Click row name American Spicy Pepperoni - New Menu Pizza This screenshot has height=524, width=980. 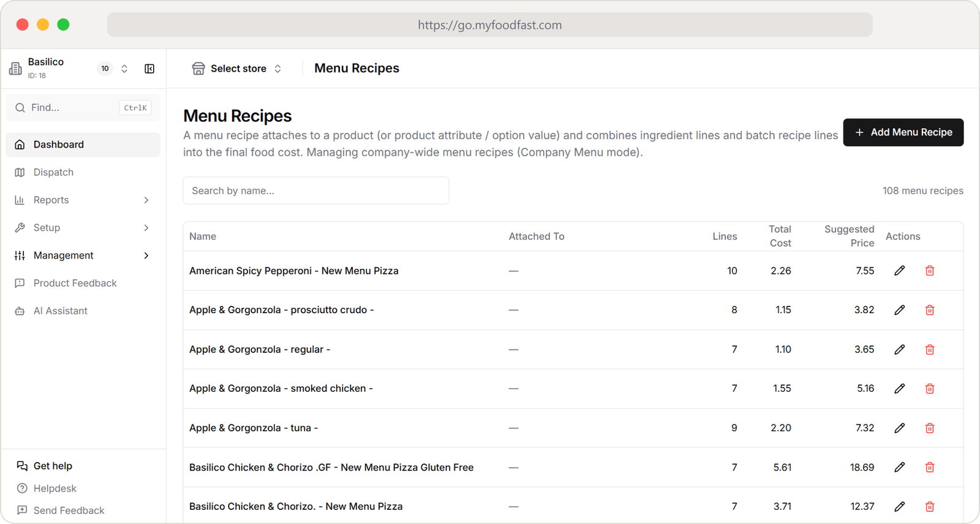coord(294,271)
